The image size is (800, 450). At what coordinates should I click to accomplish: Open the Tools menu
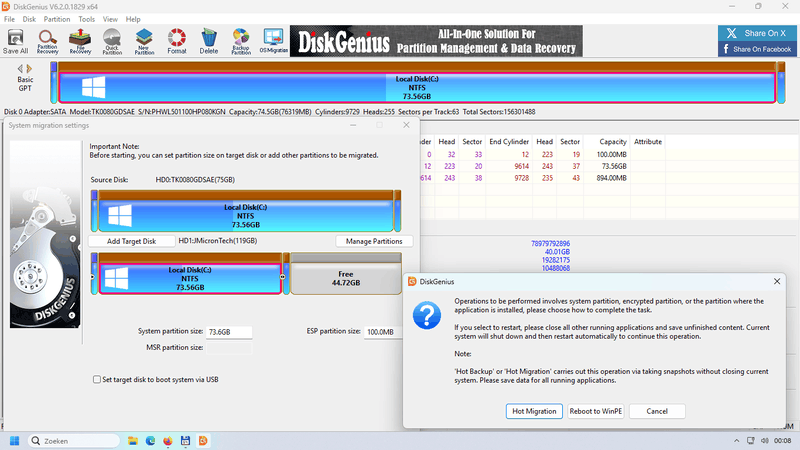click(86, 19)
